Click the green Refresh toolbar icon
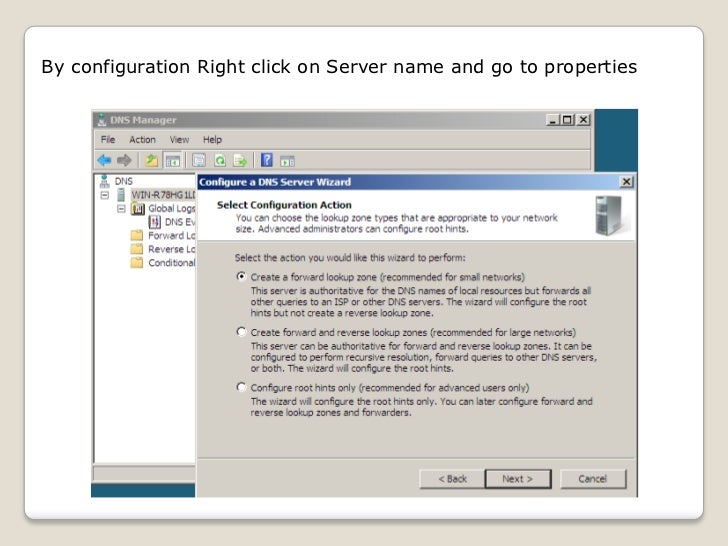The height and width of the screenshot is (546, 728). point(220,161)
